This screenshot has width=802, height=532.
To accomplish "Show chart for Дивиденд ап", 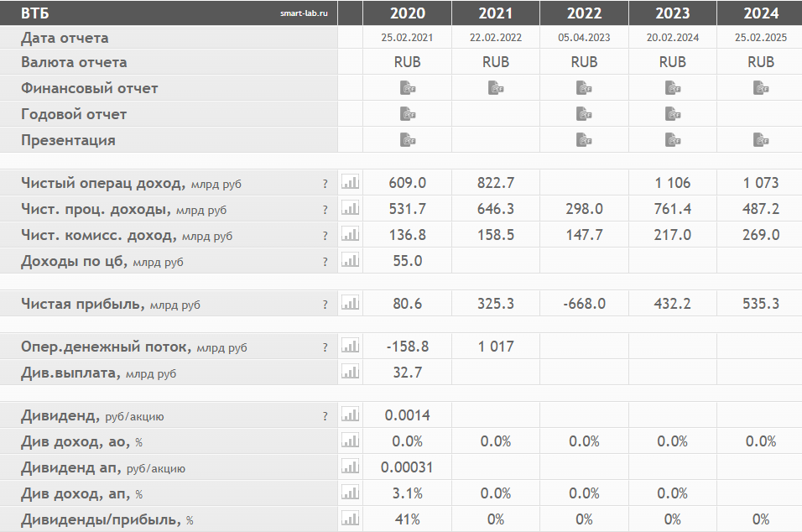I will click(351, 467).
